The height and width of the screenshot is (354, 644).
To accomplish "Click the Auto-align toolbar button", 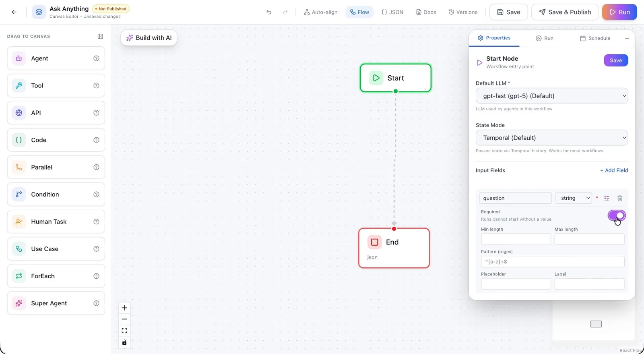I will pyautogui.click(x=320, y=12).
